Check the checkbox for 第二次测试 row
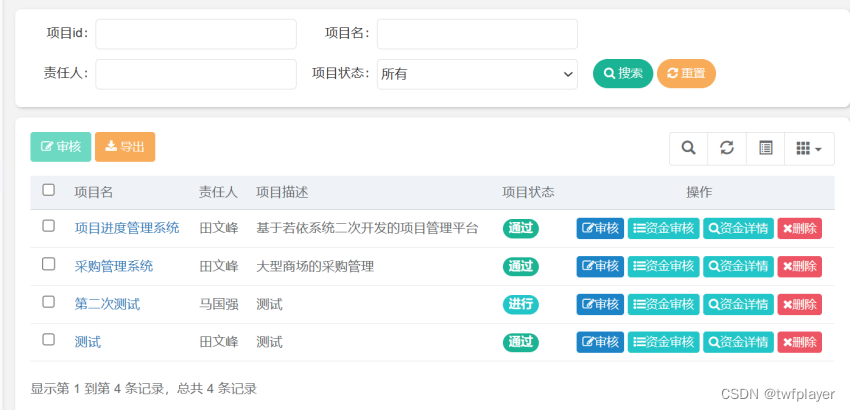Screen dimensions: 850x411 click(x=49, y=302)
